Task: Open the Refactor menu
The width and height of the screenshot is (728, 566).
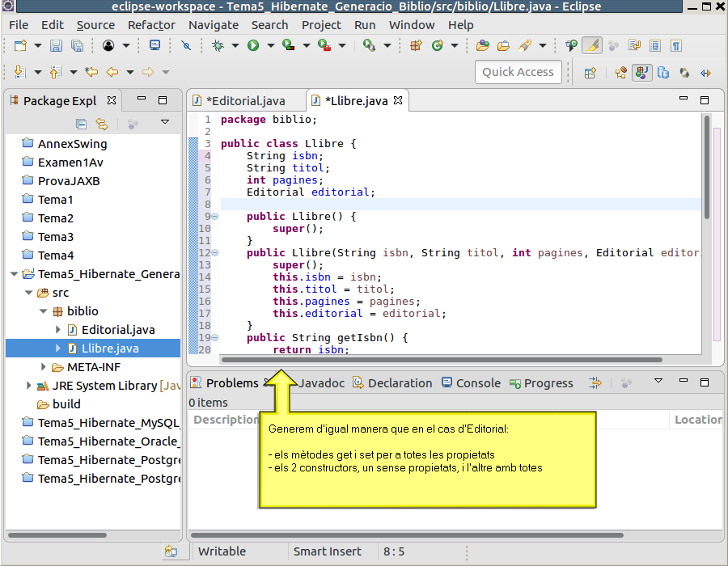Action: tap(151, 25)
